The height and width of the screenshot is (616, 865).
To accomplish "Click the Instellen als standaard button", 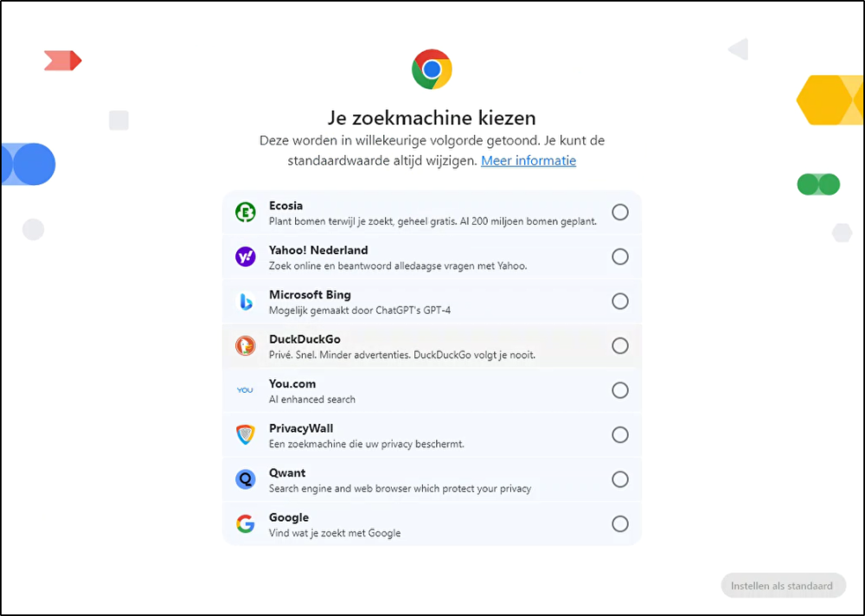I will click(x=783, y=586).
